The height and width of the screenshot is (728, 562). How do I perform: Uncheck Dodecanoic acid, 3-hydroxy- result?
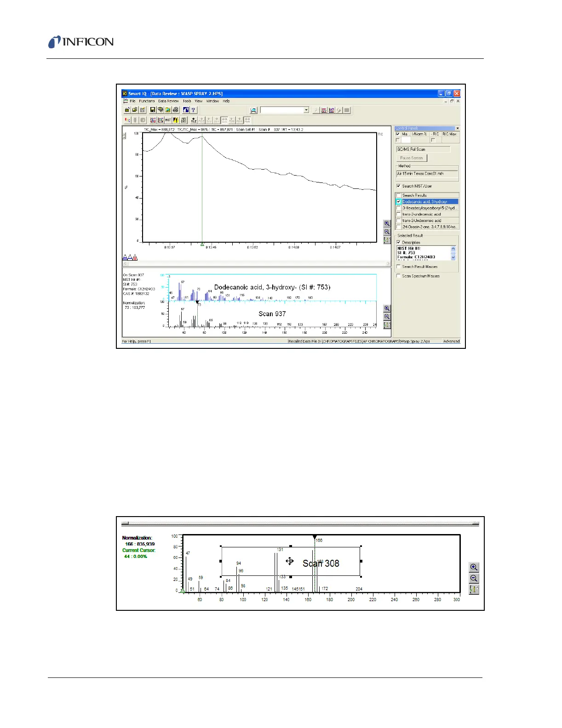click(x=398, y=202)
